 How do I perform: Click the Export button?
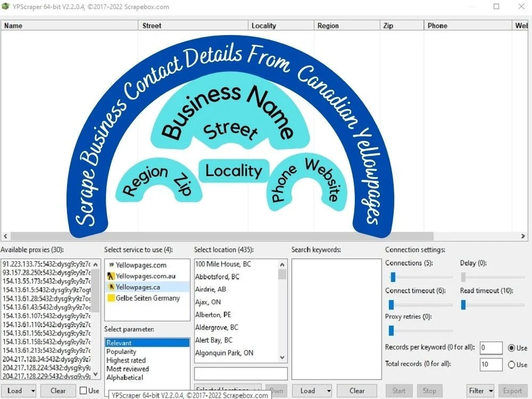pyautogui.click(x=512, y=391)
